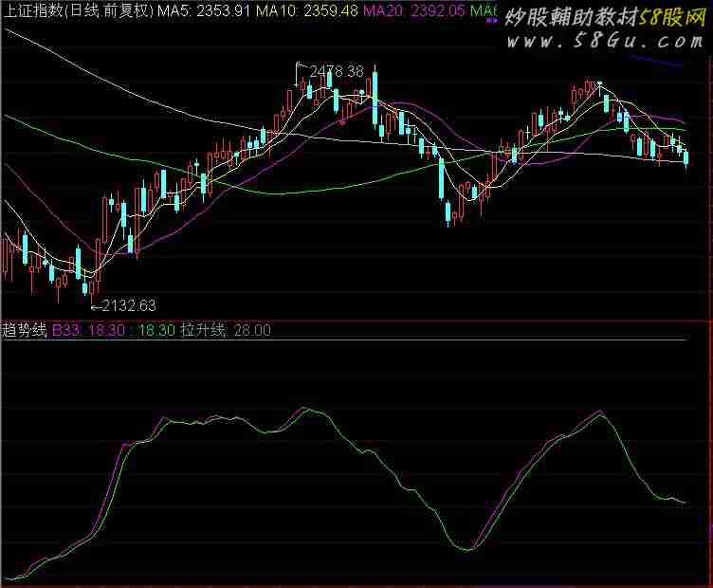The image size is (713, 588).
Task: Click the divider between price and indicator panels
Action: pos(356,321)
